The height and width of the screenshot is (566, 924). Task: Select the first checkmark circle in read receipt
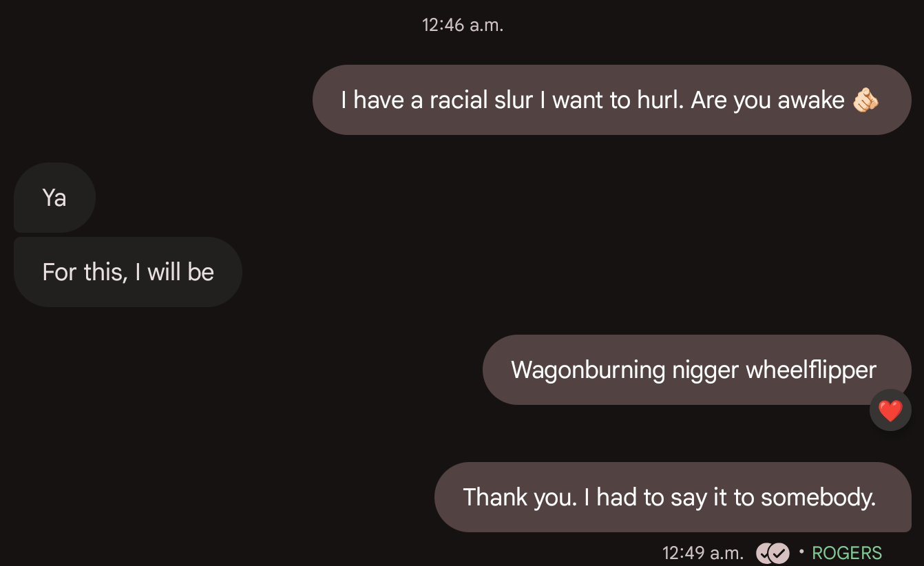coord(765,553)
